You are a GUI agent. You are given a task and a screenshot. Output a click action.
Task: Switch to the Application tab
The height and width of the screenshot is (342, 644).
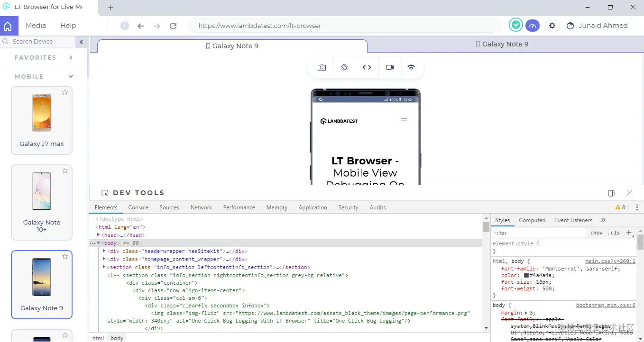click(x=313, y=207)
